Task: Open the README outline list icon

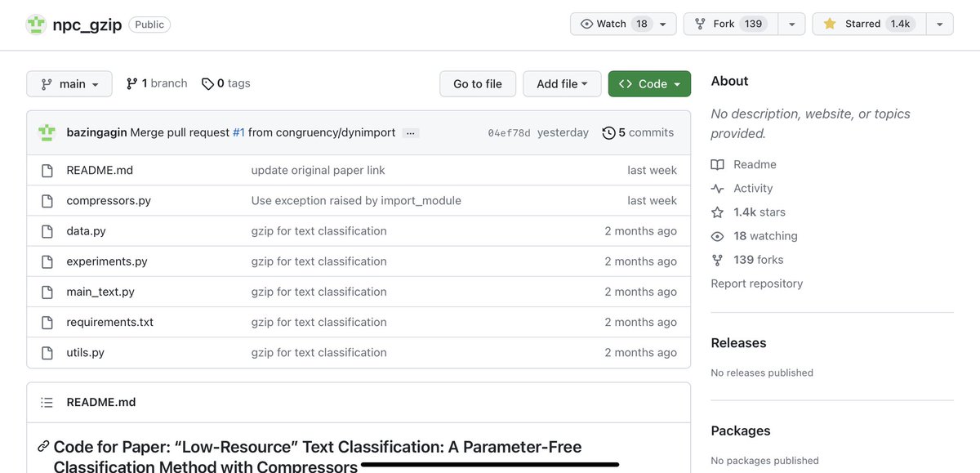Action: [x=47, y=402]
